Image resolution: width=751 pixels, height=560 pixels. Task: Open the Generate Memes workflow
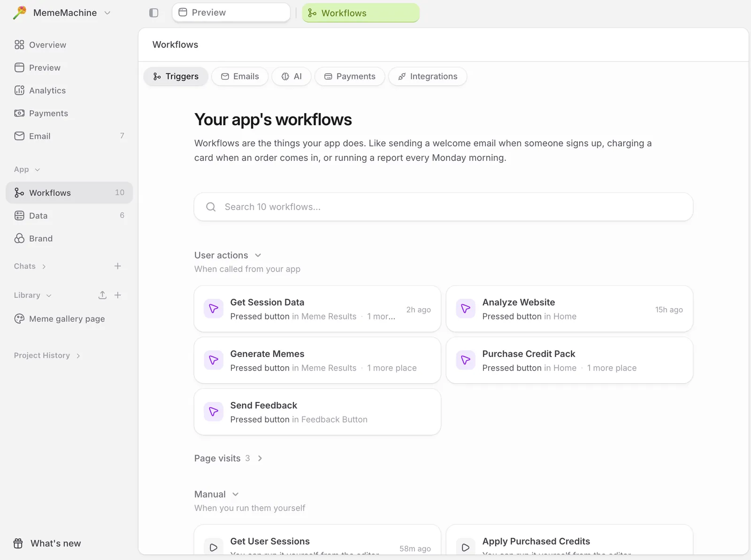click(317, 360)
